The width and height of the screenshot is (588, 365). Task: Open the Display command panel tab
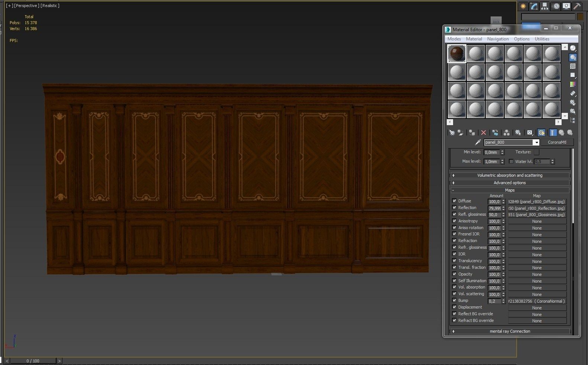[x=566, y=6]
